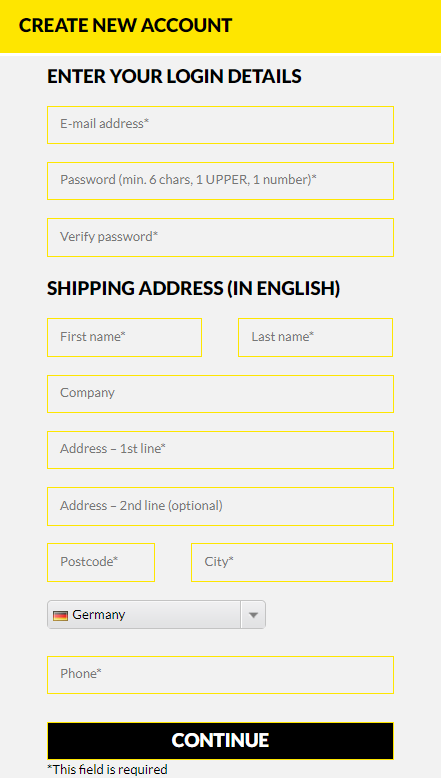The height and width of the screenshot is (778, 443).
Task: Click Shipping Address (In English) heading
Action: pyautogui.click(x=193, y=288)
